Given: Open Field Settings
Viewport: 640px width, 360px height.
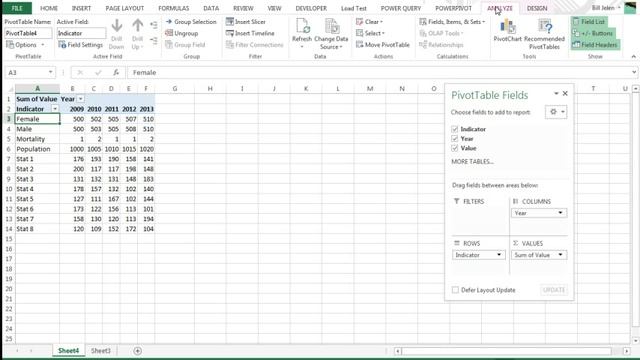Looking at the screenshot, I should (x=81, y=44).
